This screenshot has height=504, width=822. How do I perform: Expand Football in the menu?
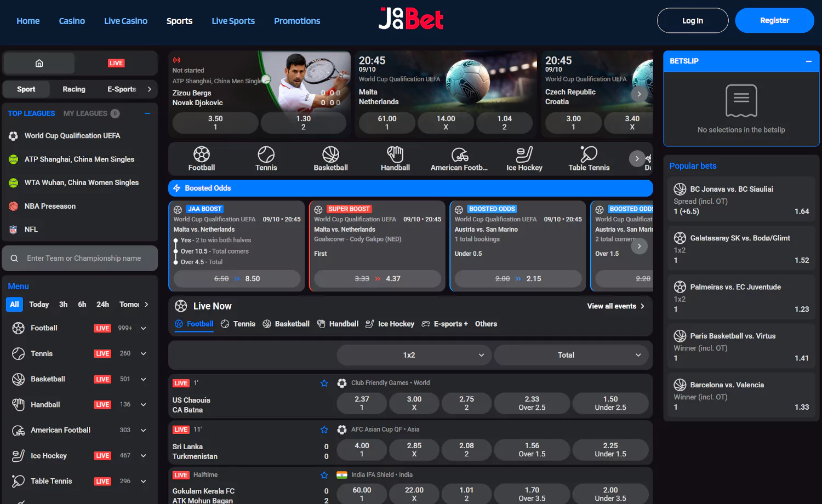click(x=144, y=328)
